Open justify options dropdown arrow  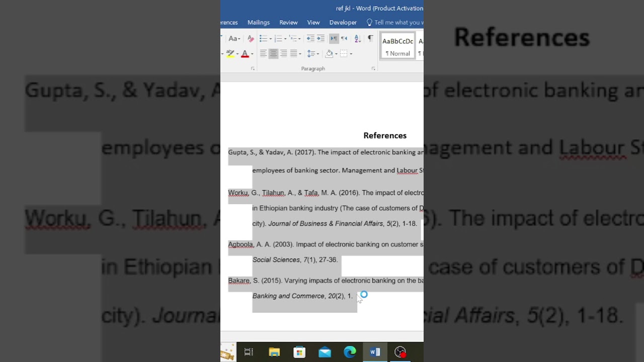pyautogui.click(x=300, y=53)
